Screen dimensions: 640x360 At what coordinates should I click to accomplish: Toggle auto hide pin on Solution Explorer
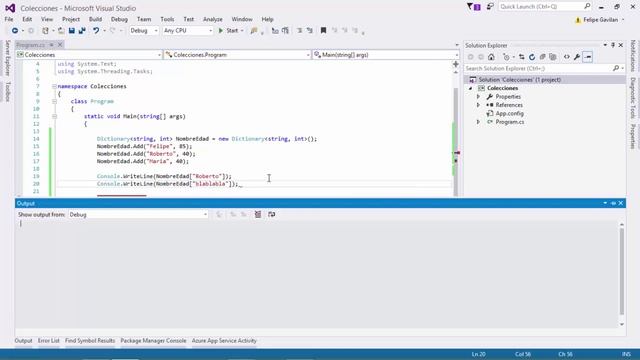coord(613,45)
